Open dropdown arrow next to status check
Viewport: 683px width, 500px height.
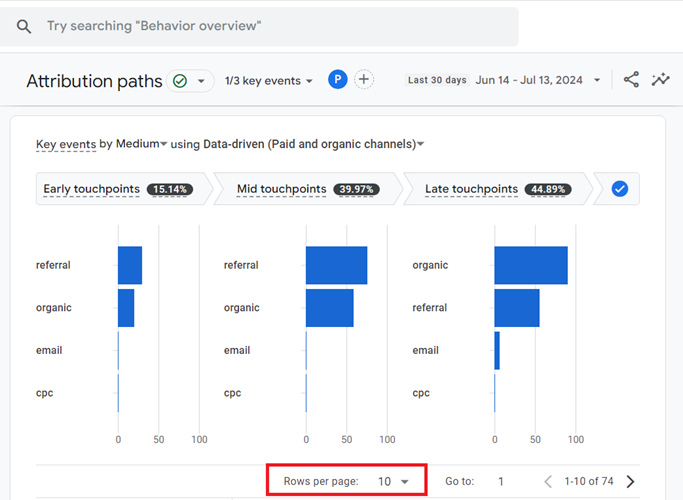click(x=201, y=81)
